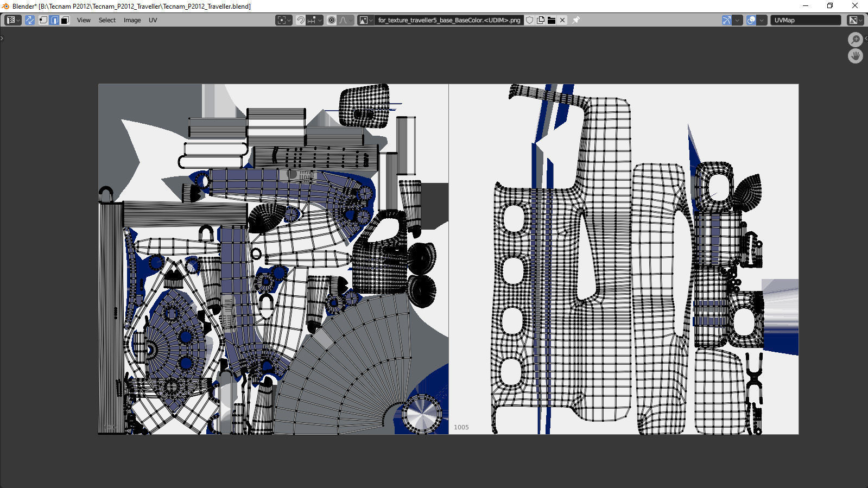Click the Blender logo in title bar
Viewport: 868px width, 488px height.
(5, 6)
